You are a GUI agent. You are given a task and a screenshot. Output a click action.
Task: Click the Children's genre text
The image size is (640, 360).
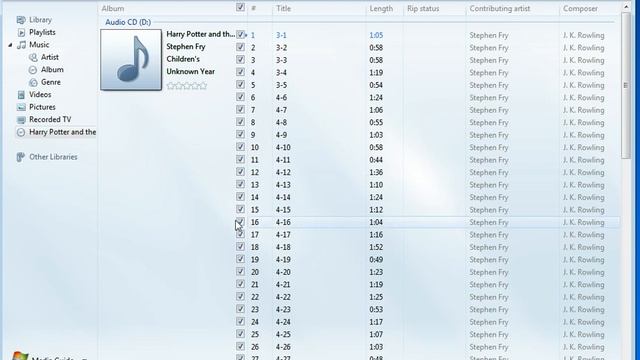[183, 59]
